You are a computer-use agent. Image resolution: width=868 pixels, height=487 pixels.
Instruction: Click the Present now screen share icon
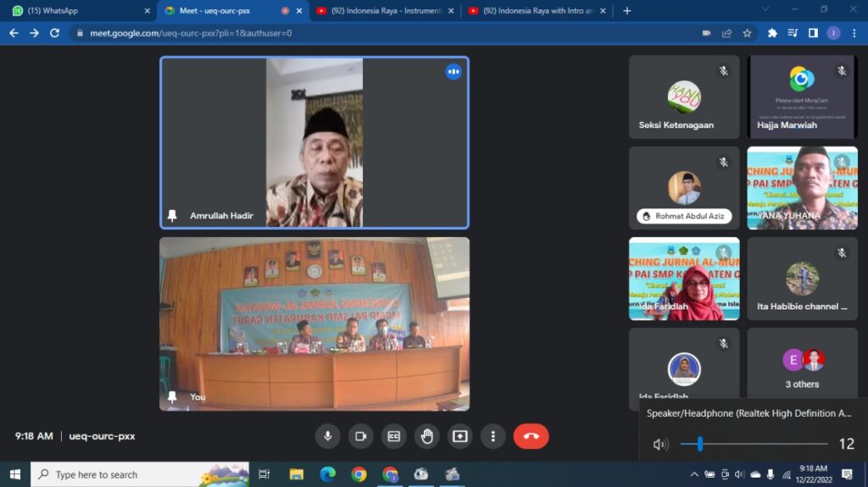[459, 436]
